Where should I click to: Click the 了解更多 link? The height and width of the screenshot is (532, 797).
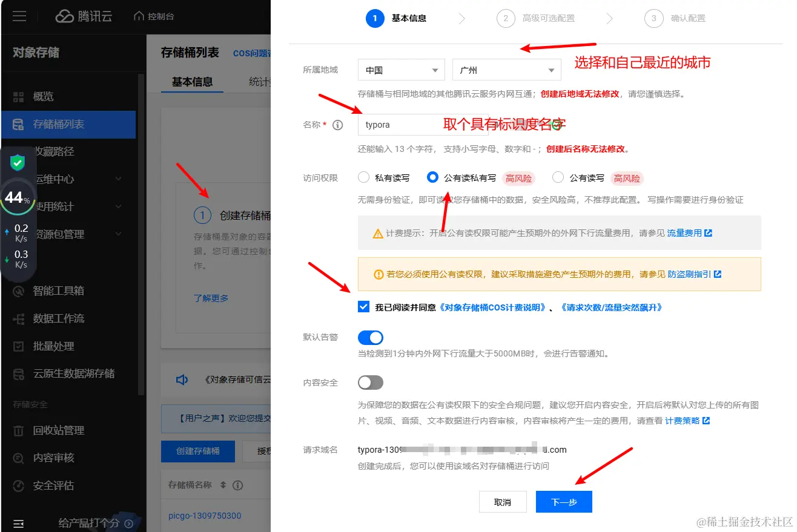pyautogui.click(x=211, y=298)
